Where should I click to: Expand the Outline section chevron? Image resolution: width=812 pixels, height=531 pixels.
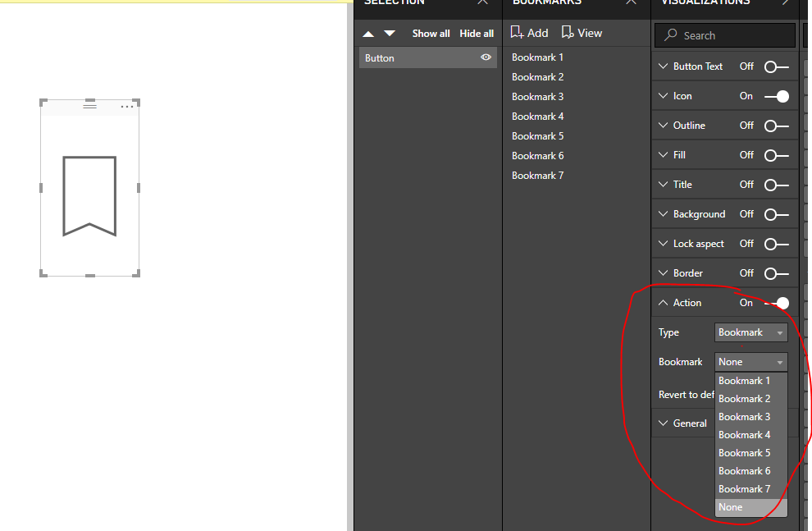click(x=663, y=126)
